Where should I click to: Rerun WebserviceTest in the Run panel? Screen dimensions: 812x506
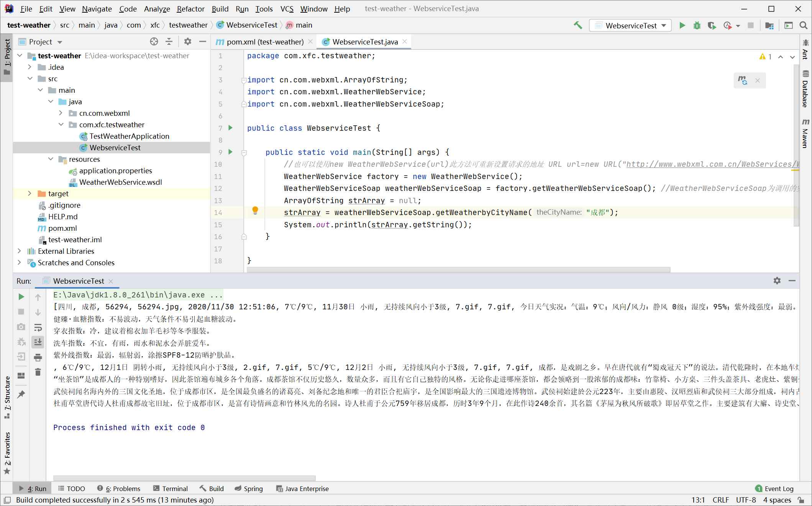point(21,297)
